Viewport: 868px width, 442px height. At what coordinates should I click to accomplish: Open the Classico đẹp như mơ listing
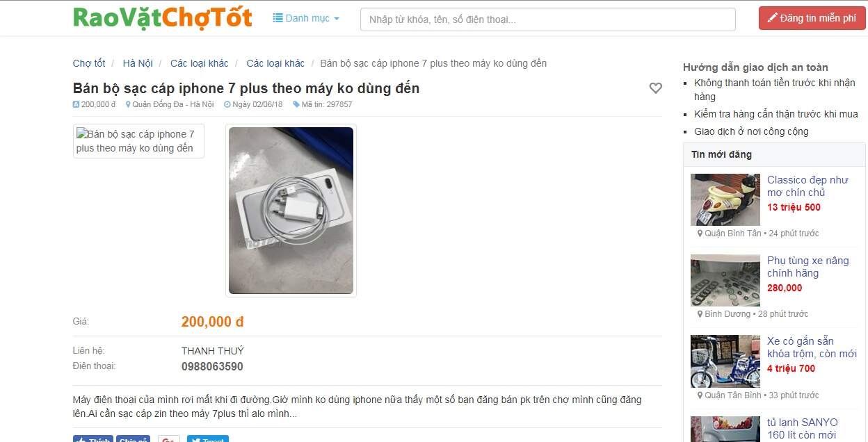click(x=807, y=186)
